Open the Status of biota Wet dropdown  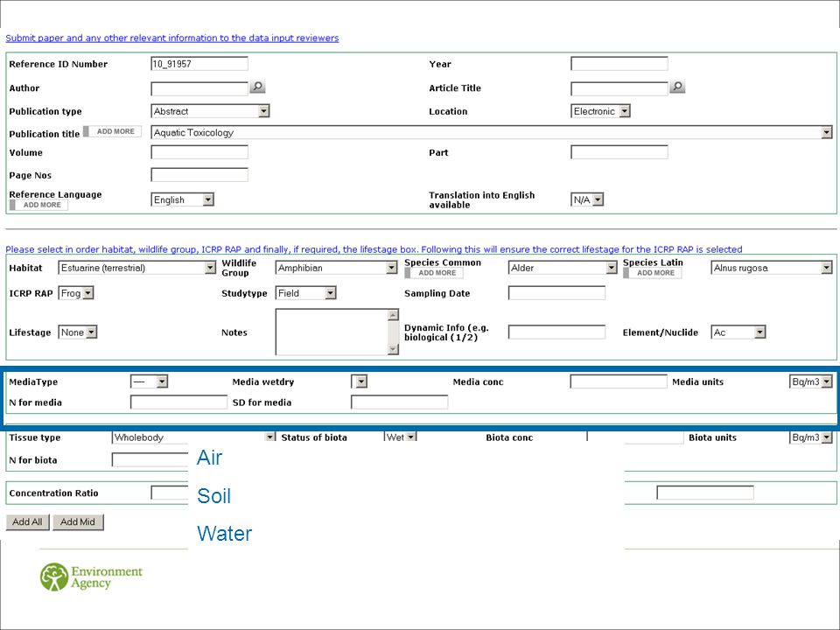point(401,437)
